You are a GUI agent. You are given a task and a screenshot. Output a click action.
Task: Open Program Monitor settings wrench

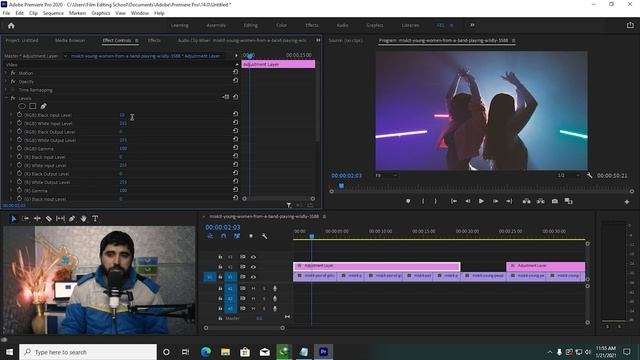coord(589,176)
